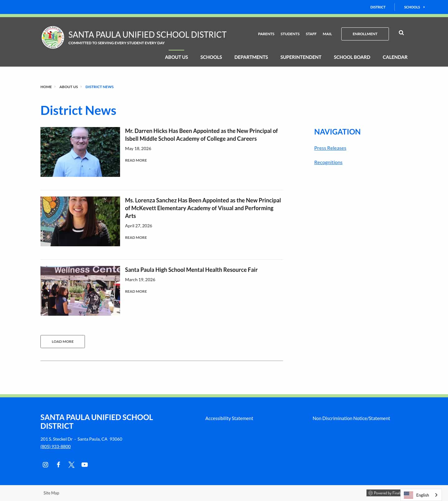Click the Parents link
This screenshot has width=448, height=501.
coord(266,34)
